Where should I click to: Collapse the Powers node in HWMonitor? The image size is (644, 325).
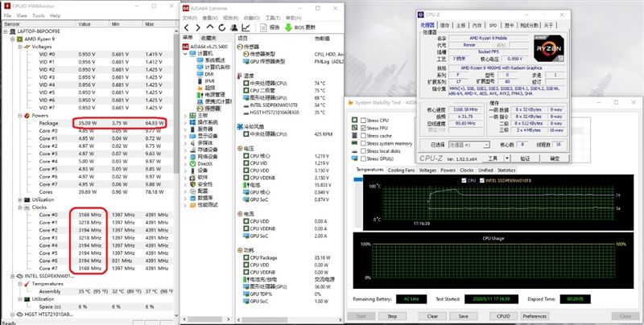[x=20, y=116]
